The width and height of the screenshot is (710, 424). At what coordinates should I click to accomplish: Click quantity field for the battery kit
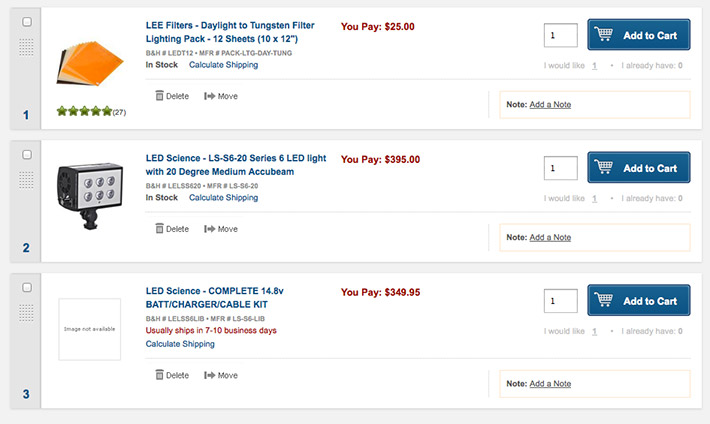[x=561, y=301]
